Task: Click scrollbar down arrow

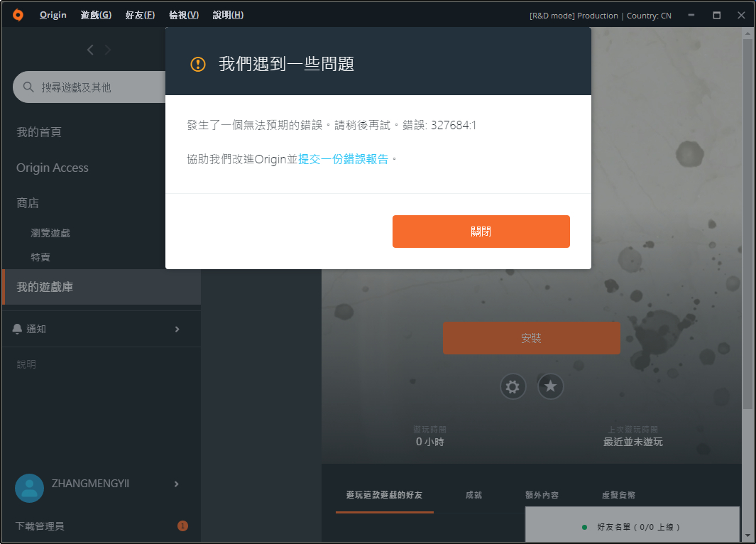Action: click(747, 535)
